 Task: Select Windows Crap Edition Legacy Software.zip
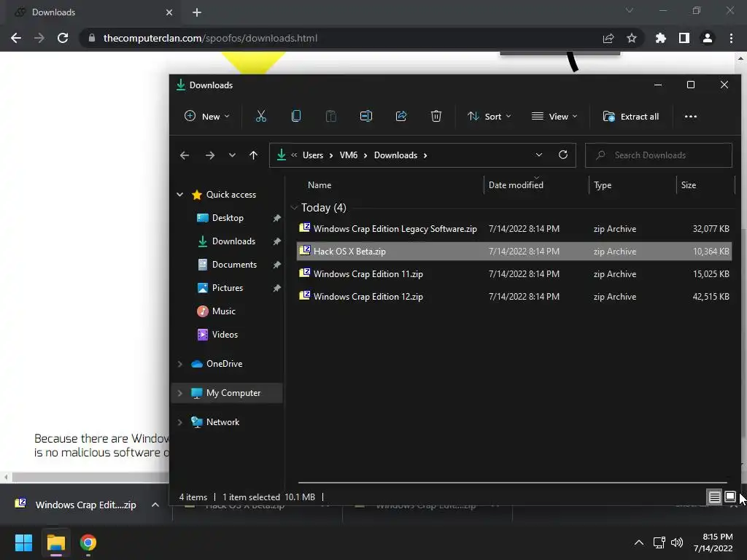[x=514, y=228]
